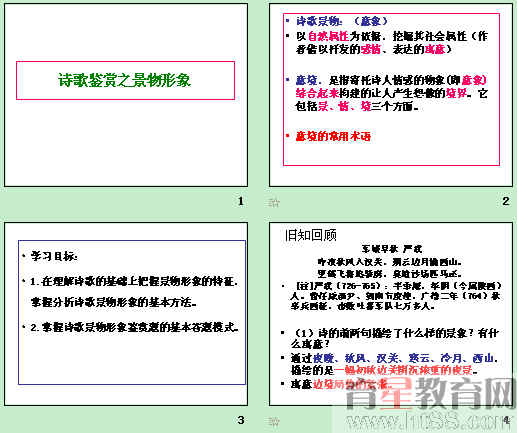Click the 学习目标 heading in slide 3
Viewport: 517px width, 433px height.
(54, 256)
